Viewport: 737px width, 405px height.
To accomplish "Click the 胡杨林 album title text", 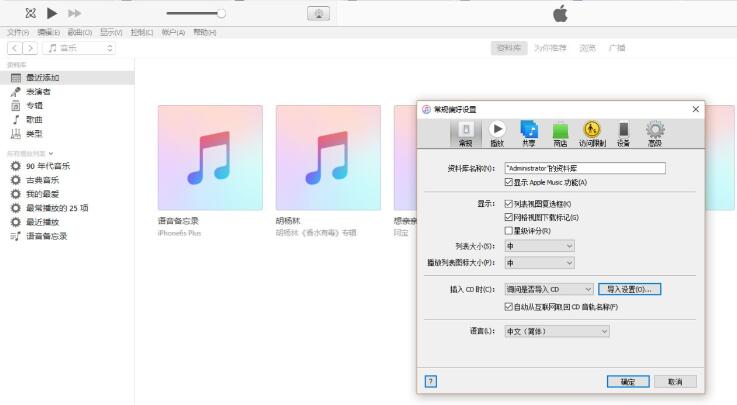I will click(x=288, y=221).
